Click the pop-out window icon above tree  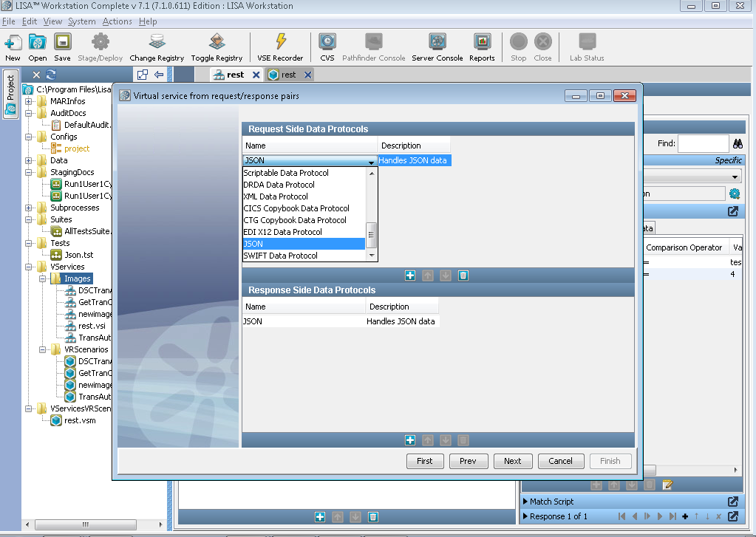(142, 75)
